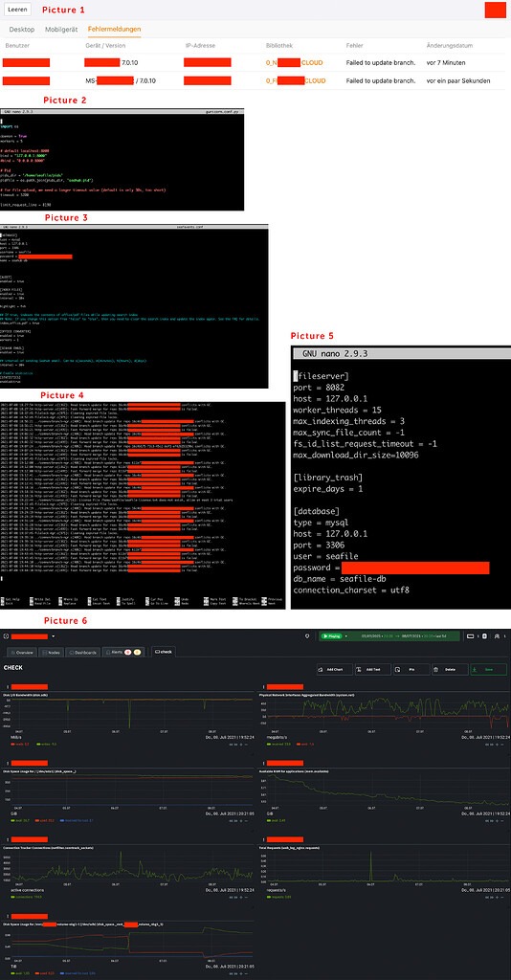Click the Bibliothek column header

coord(279,46)
